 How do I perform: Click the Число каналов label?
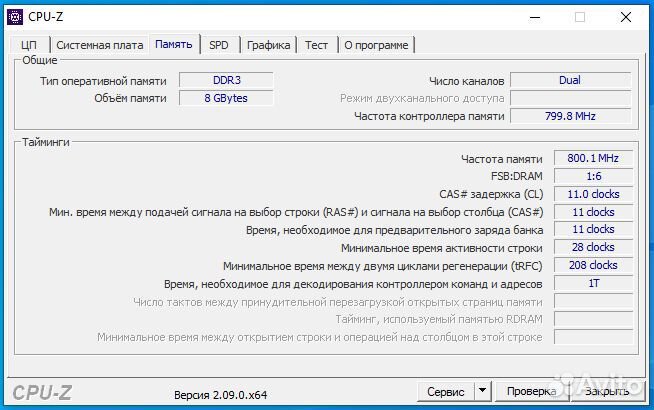pos(467,81)
